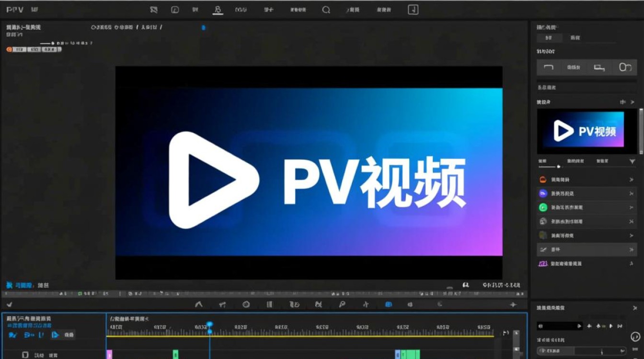Screen dimensions: 644x359
Task: Click the sparkle icon in the timeline toolbar
Action: pos(366,304)
